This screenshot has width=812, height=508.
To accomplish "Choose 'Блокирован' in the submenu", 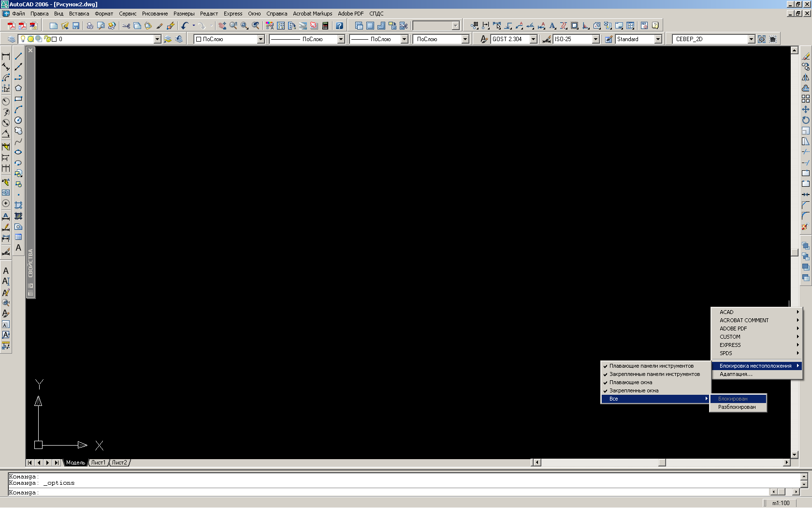I will (738, 399).
